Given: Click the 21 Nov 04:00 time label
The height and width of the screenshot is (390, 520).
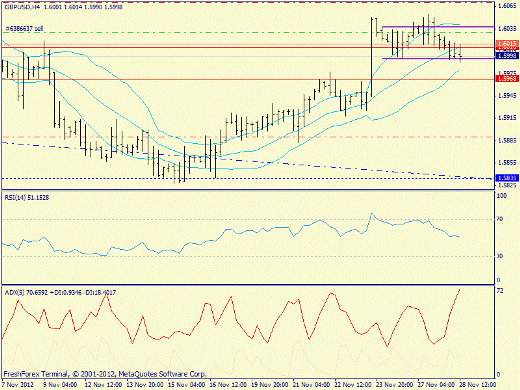Looking at the screenshot, I should click(312, 384).
